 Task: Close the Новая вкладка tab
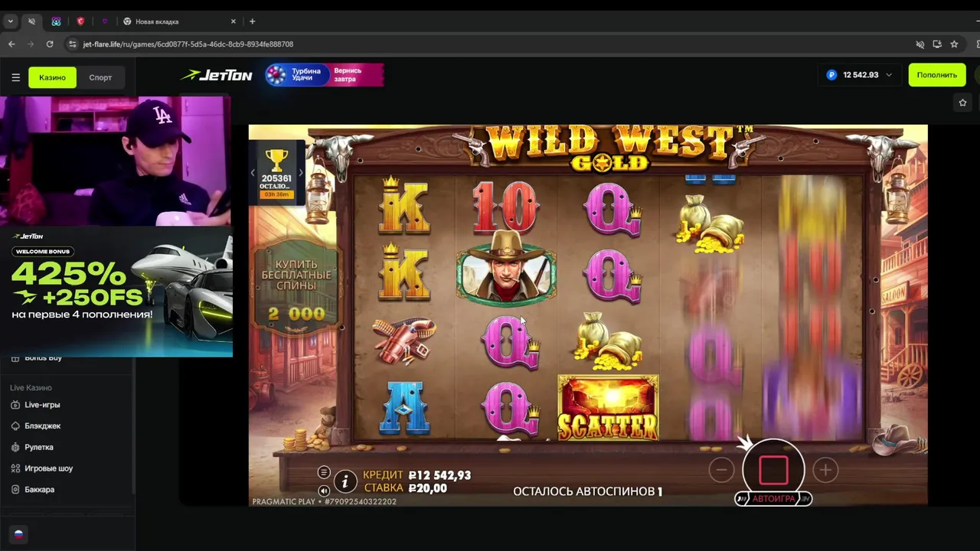click(x=234, y=21)
